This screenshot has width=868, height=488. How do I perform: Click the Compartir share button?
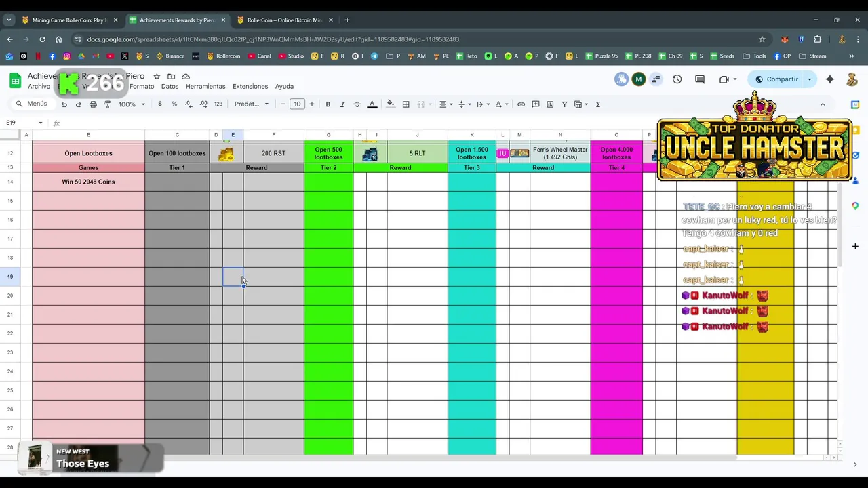tap(777, 79)
